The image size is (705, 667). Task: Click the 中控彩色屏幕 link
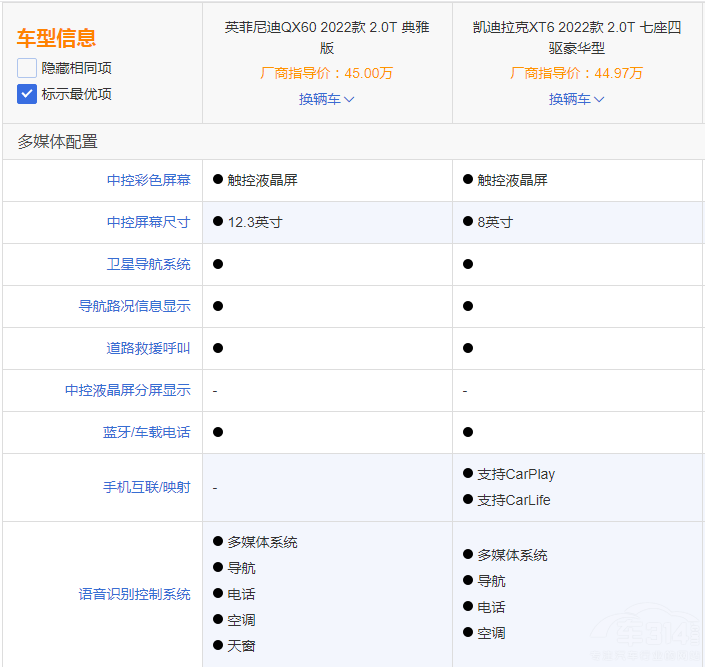[148, 180]
